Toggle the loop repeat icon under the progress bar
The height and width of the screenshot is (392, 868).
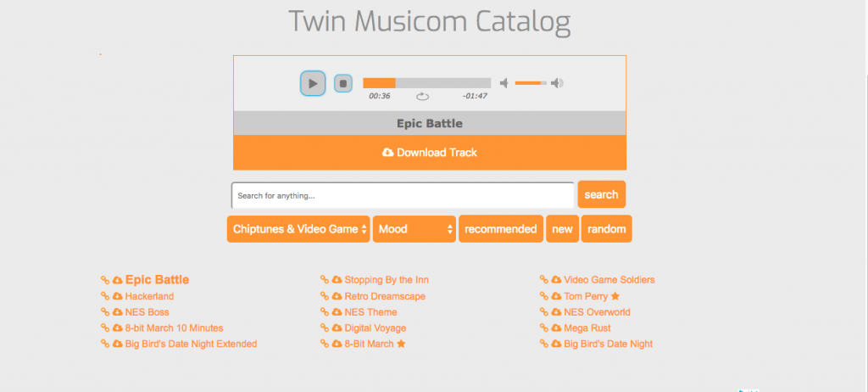[422, 97]
